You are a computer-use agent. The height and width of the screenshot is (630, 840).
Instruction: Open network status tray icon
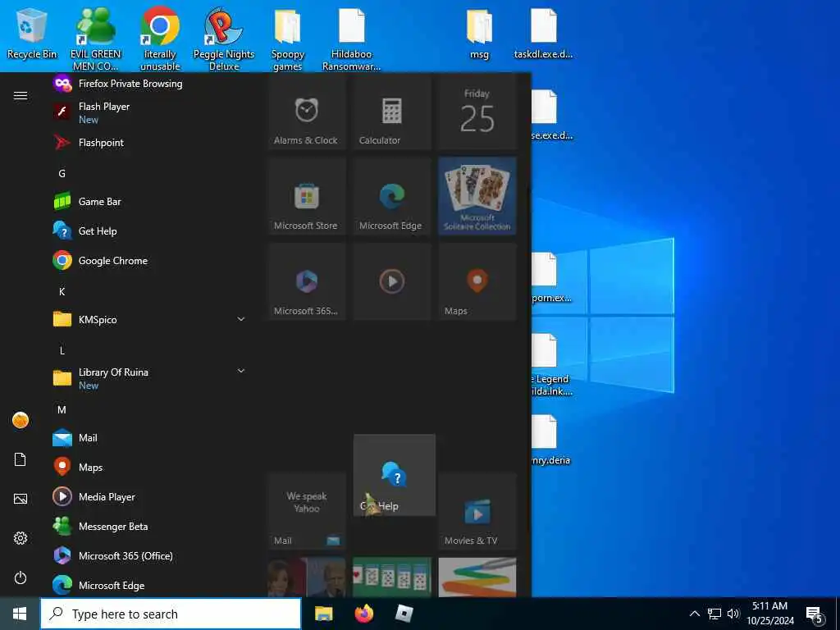coord(714,614)
